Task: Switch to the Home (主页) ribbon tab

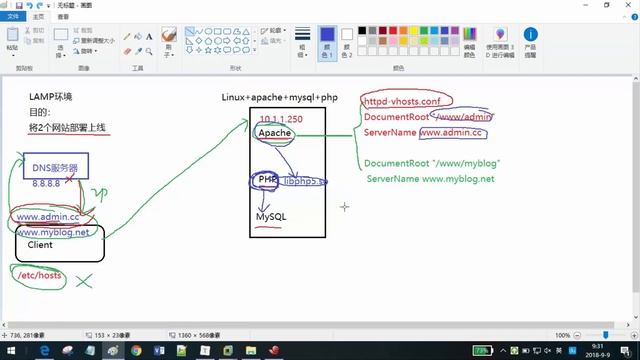Action: (x=38, y=17)
